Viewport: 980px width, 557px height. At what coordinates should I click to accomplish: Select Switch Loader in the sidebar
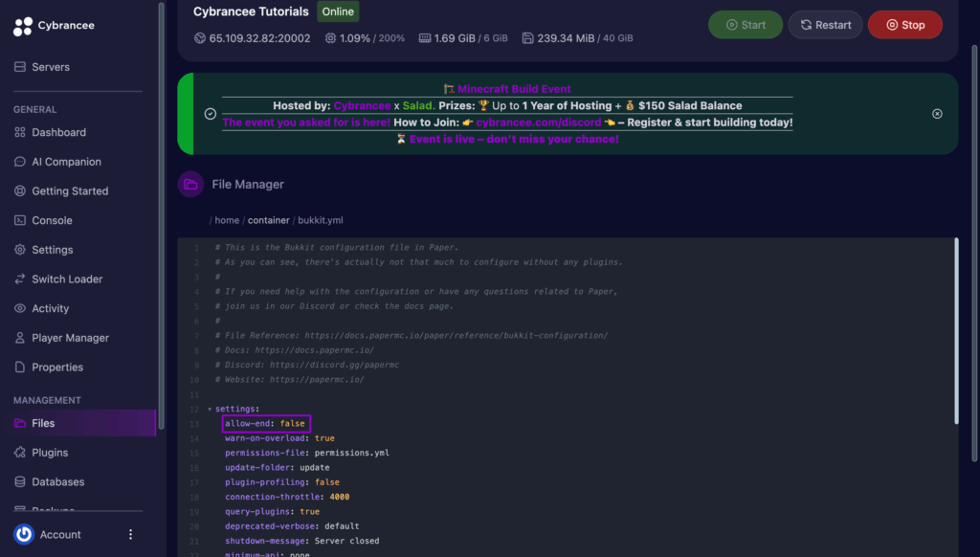pos(67,279)
